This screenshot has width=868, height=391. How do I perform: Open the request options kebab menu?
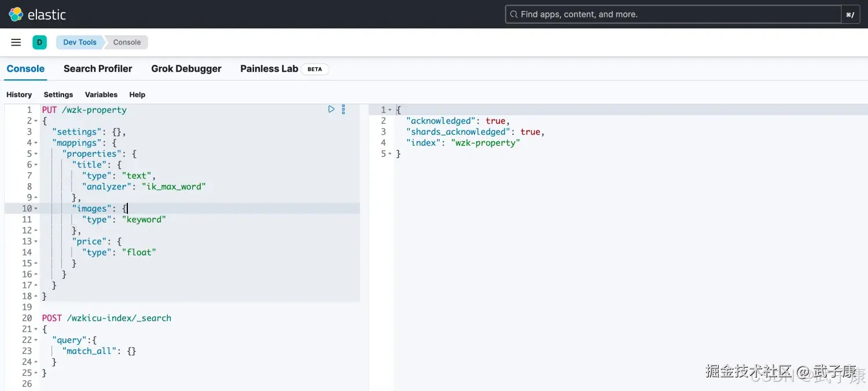point(343,109)
